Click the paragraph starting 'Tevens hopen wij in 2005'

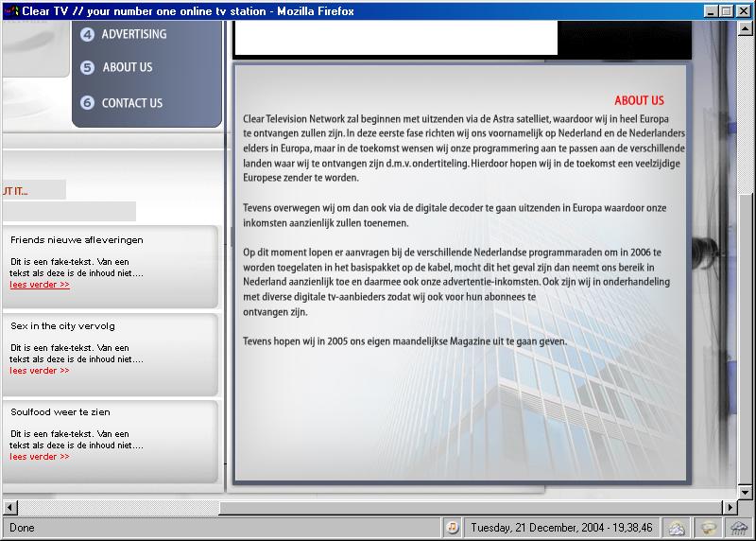tap(404, 341)
